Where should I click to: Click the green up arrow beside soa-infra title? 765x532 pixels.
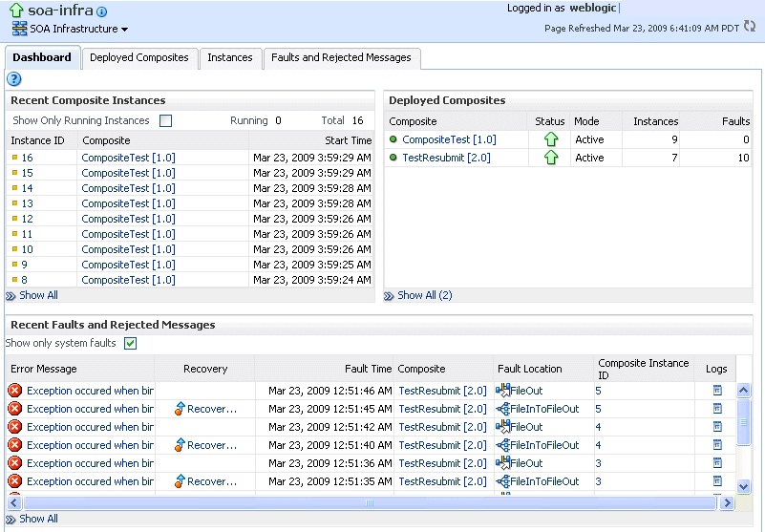point(16,11)
